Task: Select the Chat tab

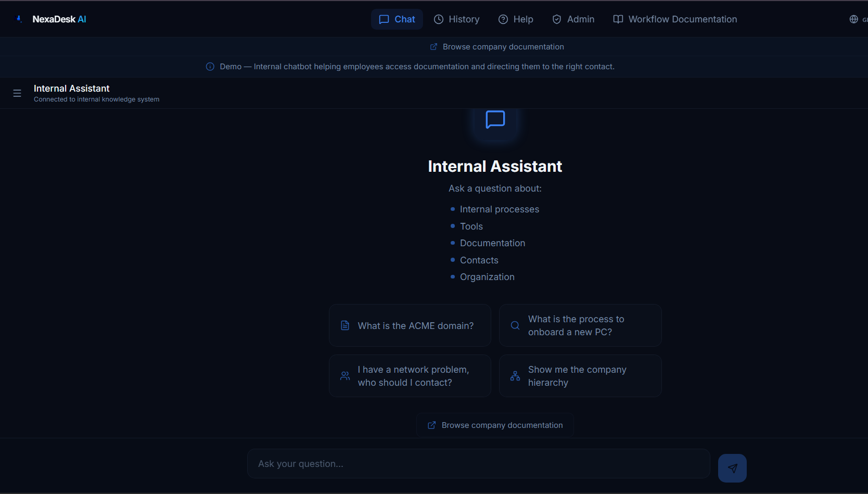Action: pyautogui.click(x=397, y=19)
